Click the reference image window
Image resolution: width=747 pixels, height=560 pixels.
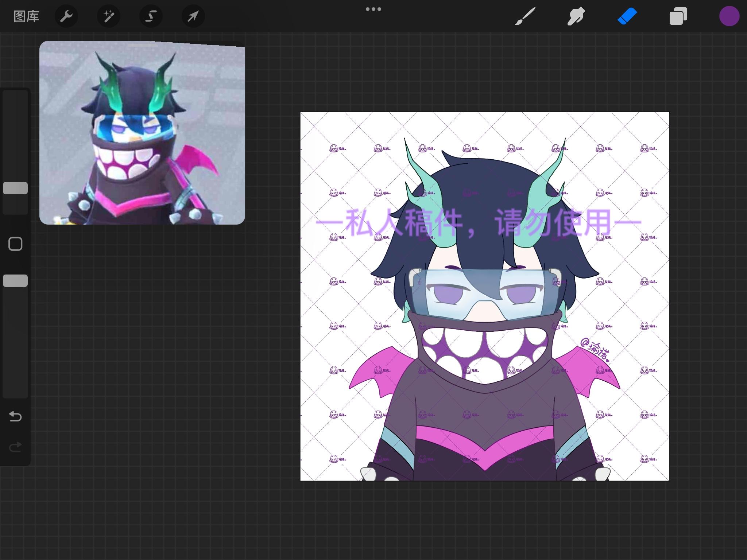click(142, 133)
